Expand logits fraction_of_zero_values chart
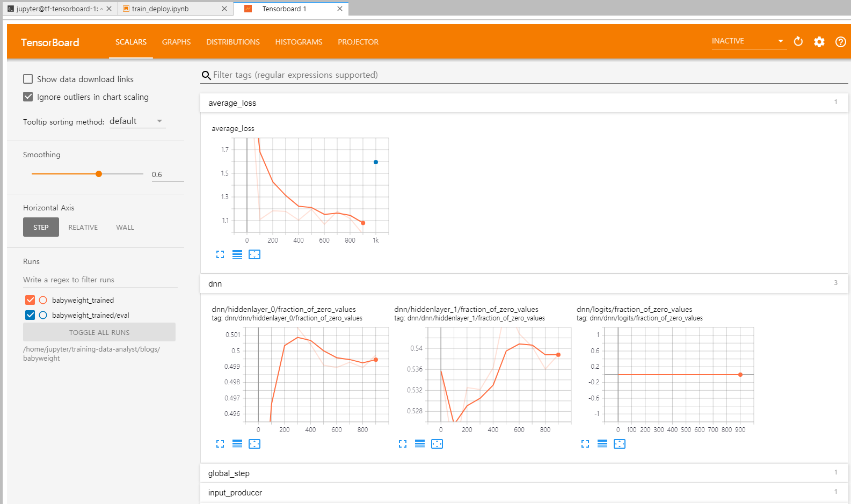This screenshot has height=504, width=851. click(x=585, y=444)
